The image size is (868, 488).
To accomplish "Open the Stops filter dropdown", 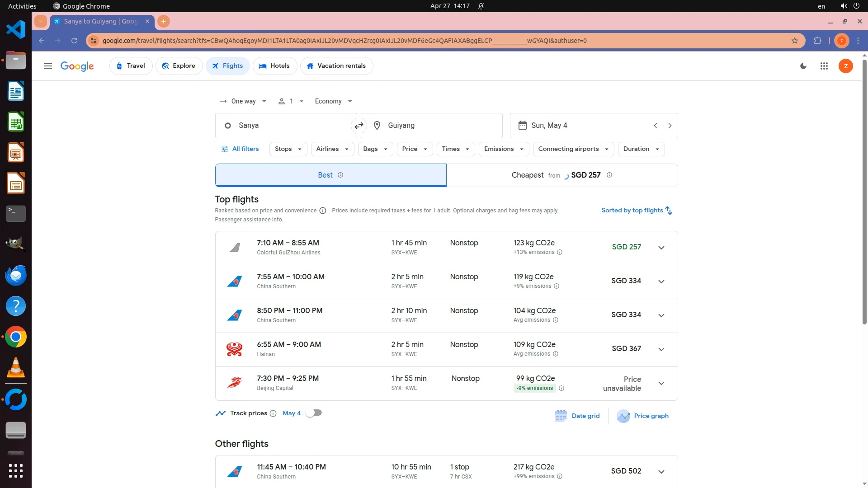I will click(288, 149).
